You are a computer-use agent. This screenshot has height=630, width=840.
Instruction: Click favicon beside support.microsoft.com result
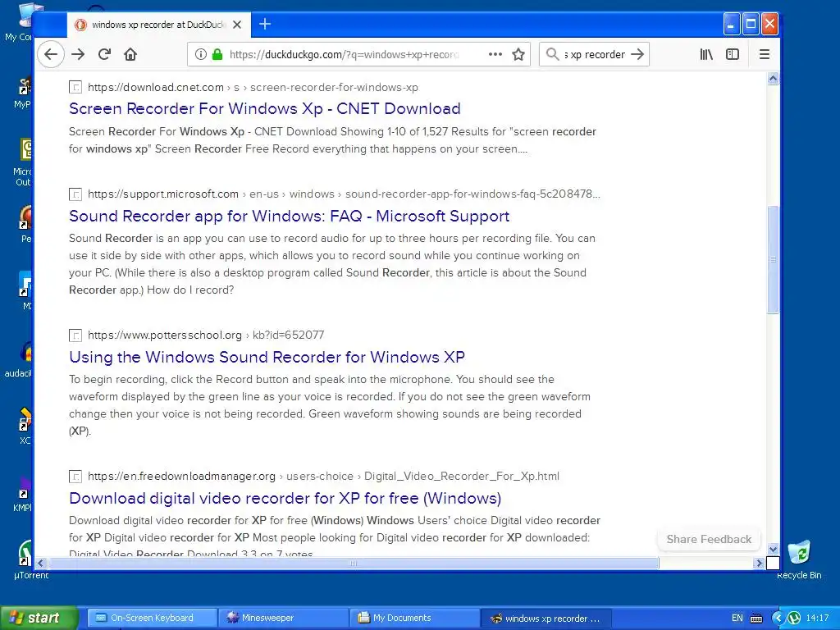75,194
